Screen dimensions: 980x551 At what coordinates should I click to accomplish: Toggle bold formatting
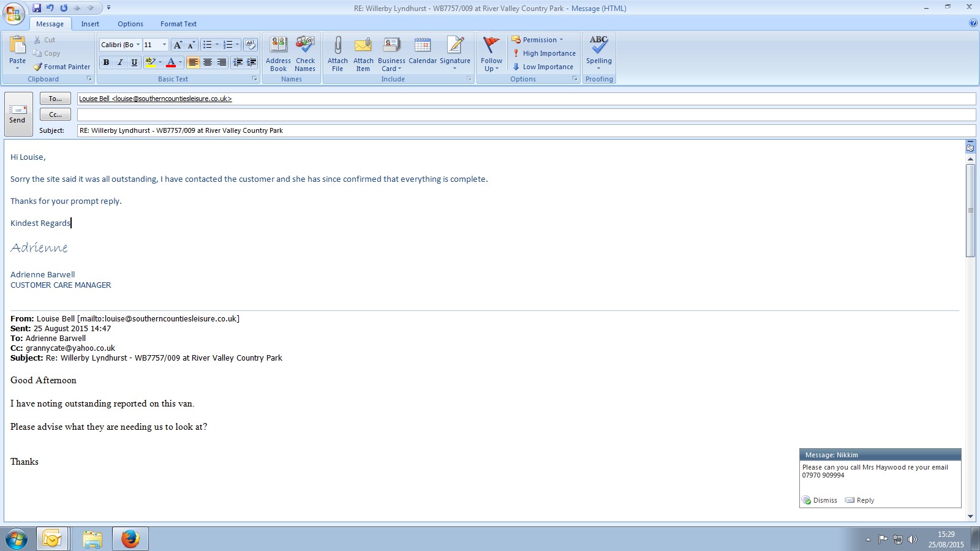(x=107, y=62)
